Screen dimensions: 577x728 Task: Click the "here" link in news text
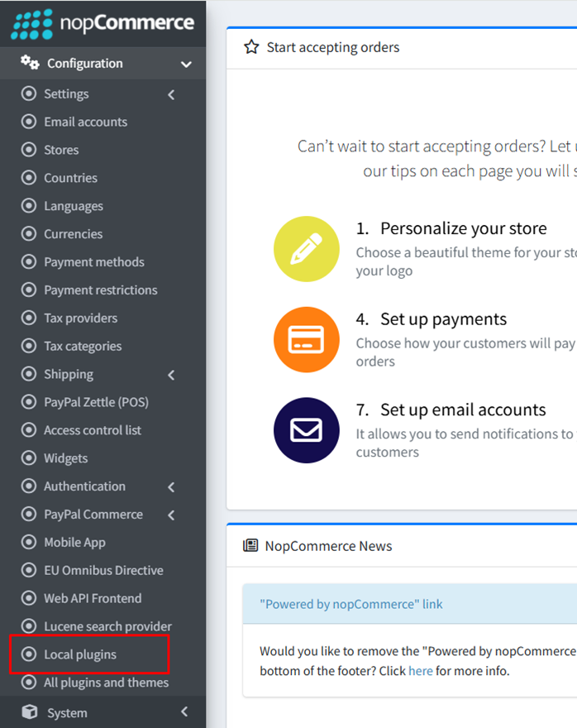point(420,671)
